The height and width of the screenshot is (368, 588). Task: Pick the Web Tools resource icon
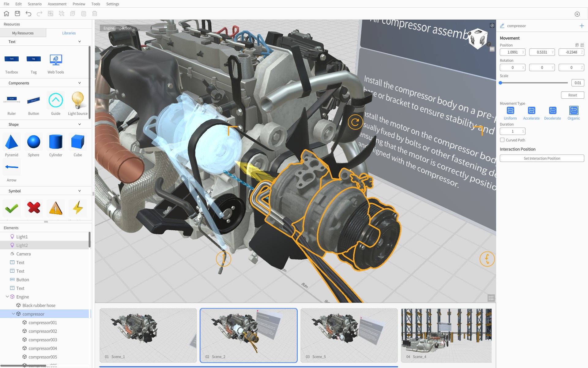pyautogui.click(x=56, y=60)
